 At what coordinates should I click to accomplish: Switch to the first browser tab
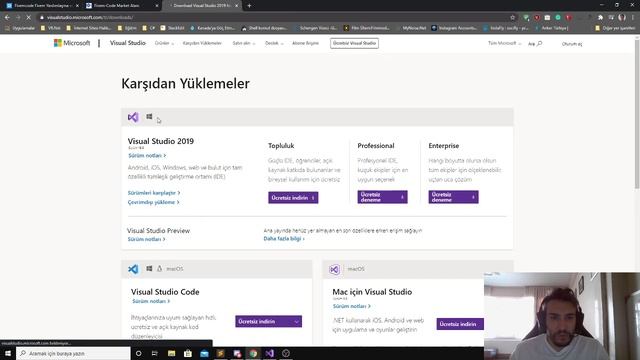pos(42,6)
